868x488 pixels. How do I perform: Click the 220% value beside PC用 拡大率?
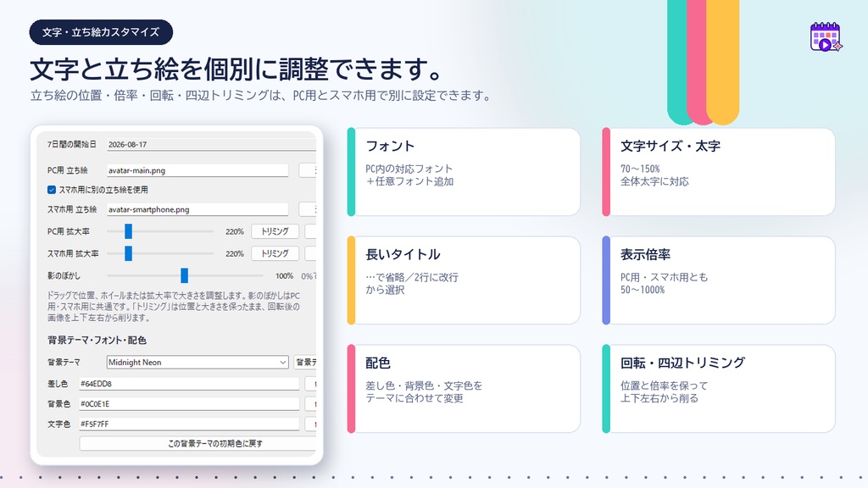click(x=235, y=232)
